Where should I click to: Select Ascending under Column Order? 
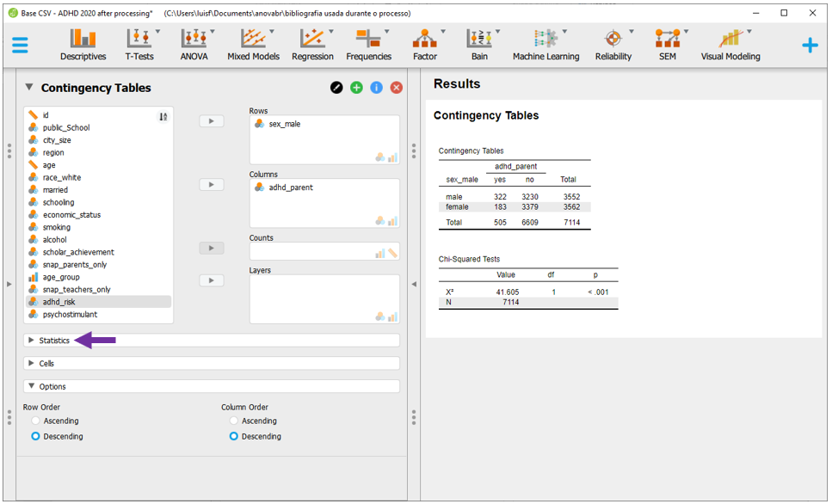pyautogui.click(x=235, y=421)
